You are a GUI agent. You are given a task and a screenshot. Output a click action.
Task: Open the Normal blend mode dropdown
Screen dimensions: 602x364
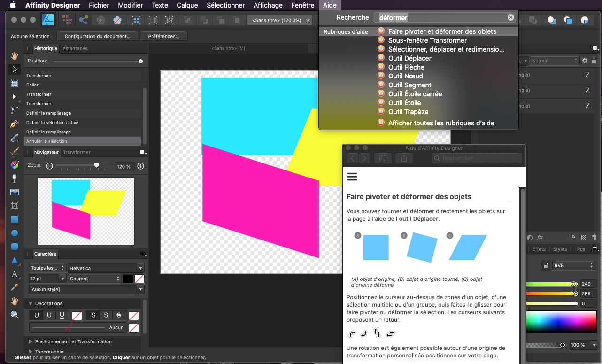(x=555, y=61)
